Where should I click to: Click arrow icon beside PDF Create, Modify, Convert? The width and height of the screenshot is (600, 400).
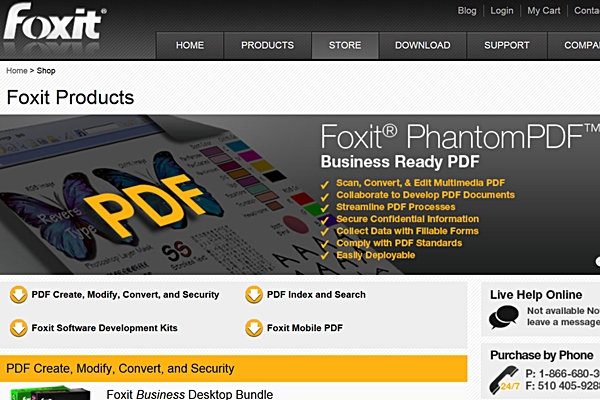(18, 295)
